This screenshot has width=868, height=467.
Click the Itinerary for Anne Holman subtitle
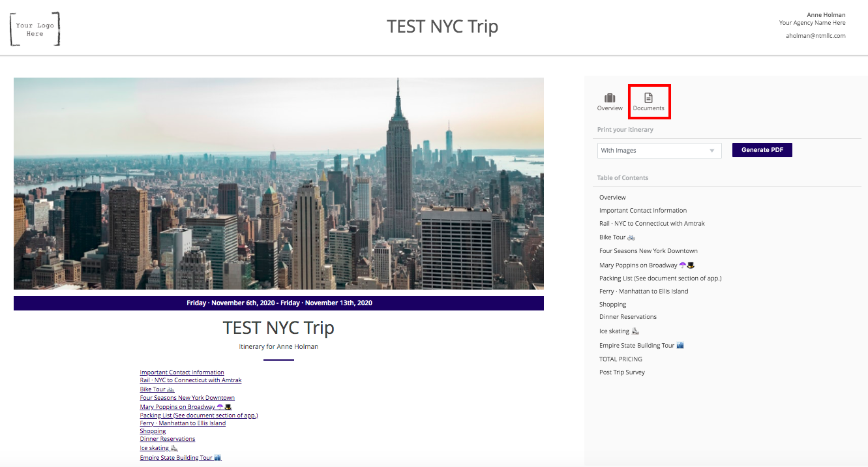coord(278,347)
